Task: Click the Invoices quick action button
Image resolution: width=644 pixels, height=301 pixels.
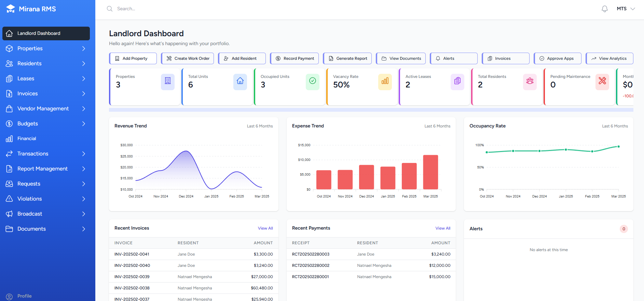Action: (506, 58)
